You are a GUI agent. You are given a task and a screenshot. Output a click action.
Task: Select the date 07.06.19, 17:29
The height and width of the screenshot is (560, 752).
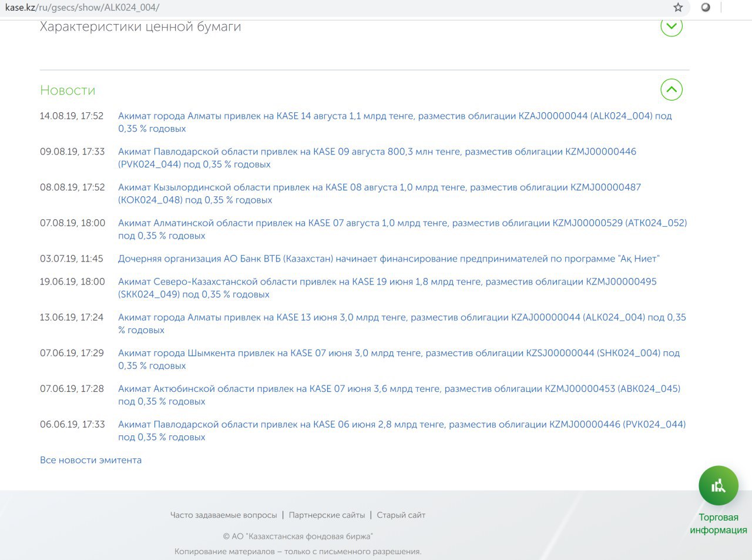pos(72,353)
